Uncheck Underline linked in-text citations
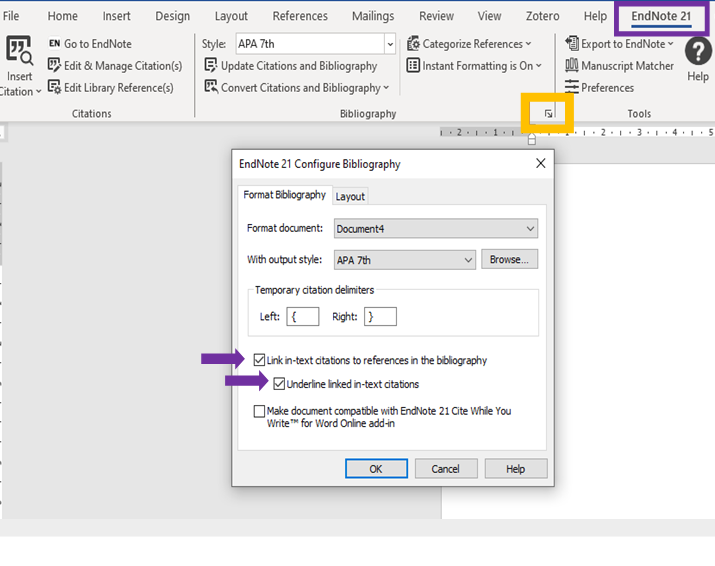Image resolution: width=715 pixels, height=566 pixels. coord(280,384)
